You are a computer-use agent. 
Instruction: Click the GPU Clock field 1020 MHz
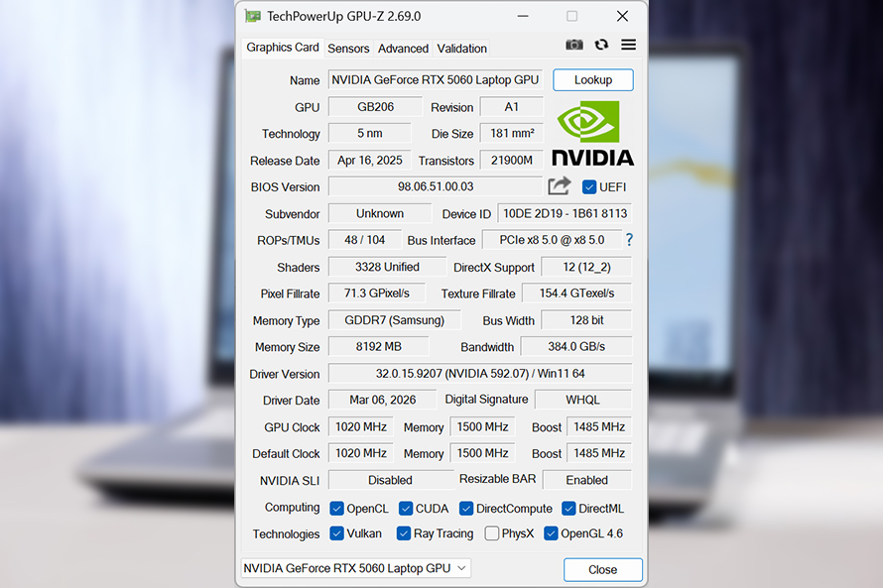pos(360,427)
